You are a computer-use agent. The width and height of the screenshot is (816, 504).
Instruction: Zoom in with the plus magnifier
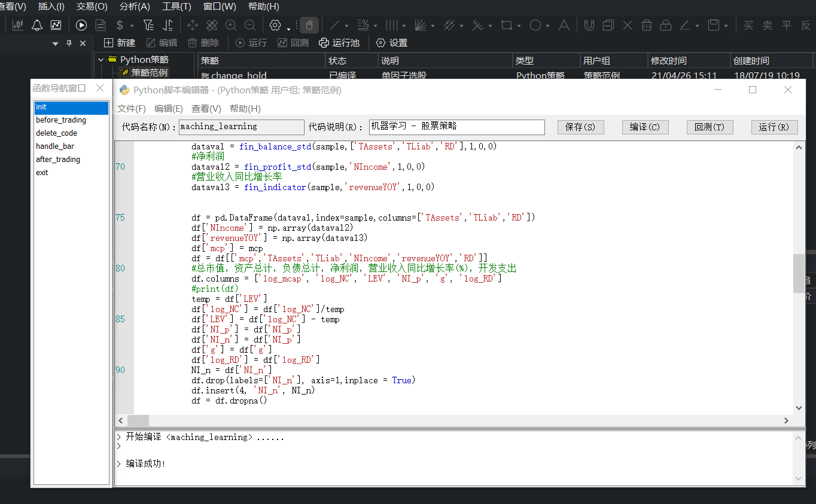[231, 25]
